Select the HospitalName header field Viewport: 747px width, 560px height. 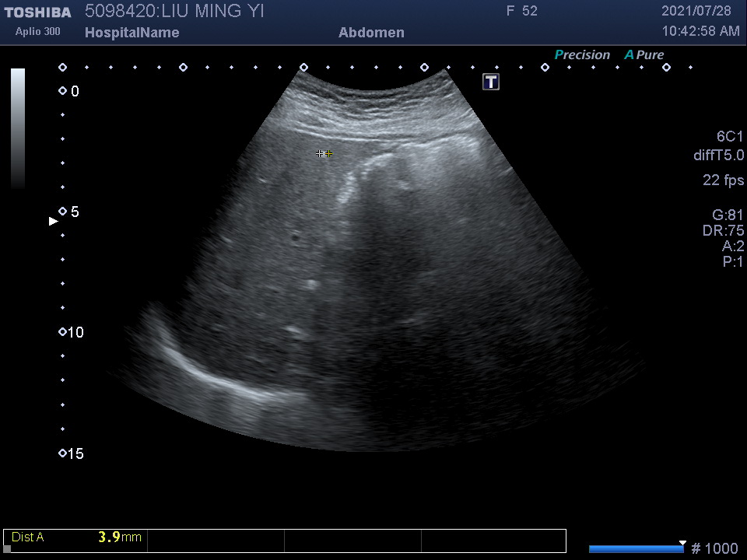tap(132, 33)
